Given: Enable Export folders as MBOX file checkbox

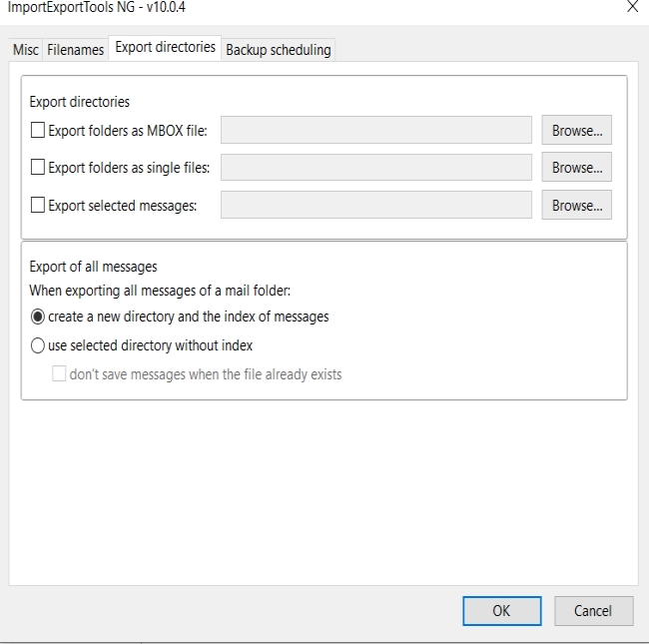Looking at the screenshot, I should pos(38,131).
